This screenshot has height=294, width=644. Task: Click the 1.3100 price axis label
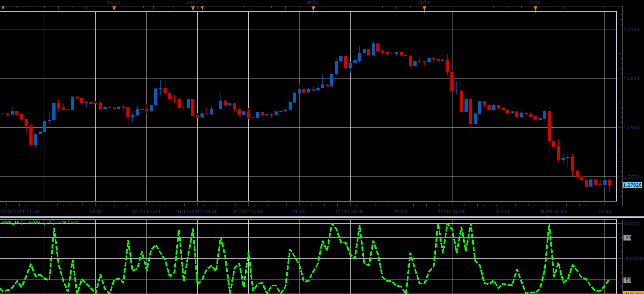[631, 29]
